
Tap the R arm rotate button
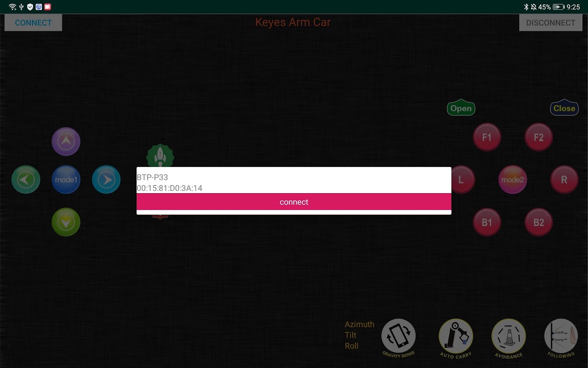[x=564, y=180]
